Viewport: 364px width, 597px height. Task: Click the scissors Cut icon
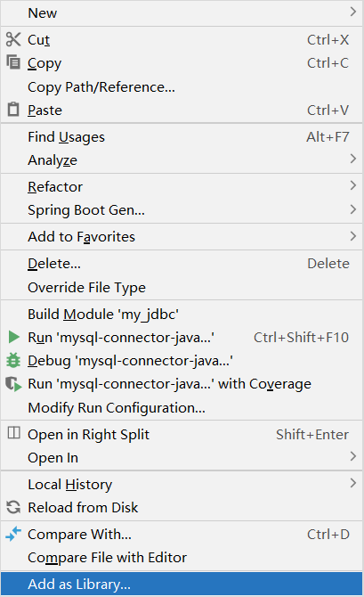[13, 39]
